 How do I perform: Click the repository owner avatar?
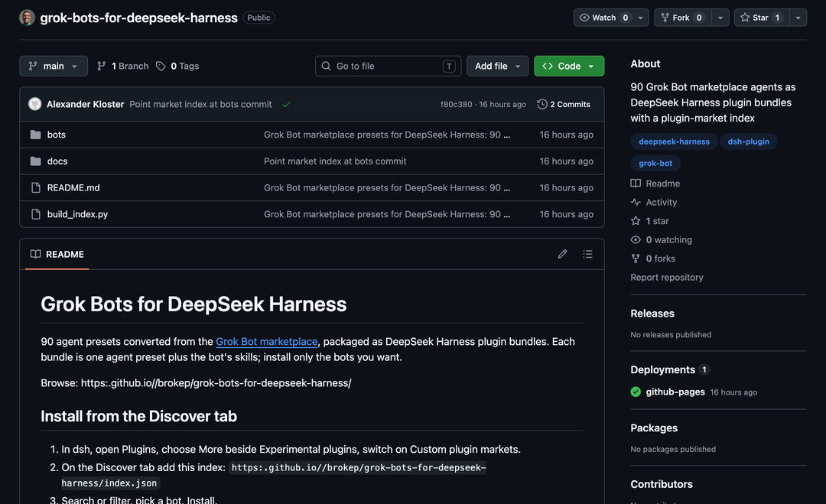(x=27, y=18)
